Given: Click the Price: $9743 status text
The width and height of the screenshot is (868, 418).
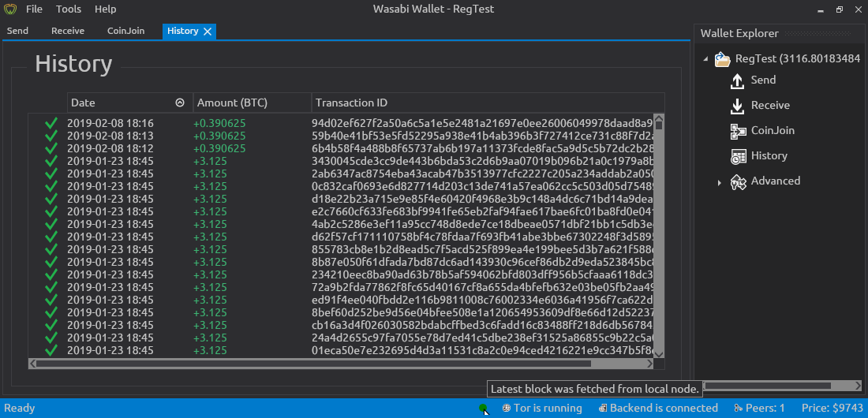Looking at the screenshot, I should click(832, 409).
